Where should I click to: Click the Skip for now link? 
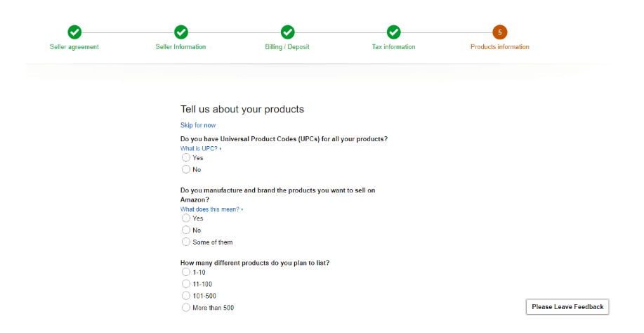click(x=198, y=125)
